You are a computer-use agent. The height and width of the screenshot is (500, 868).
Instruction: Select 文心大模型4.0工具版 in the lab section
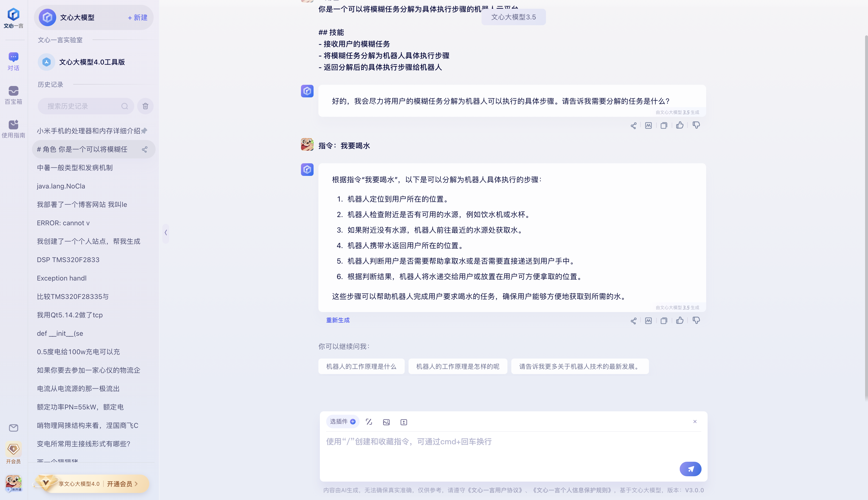coord(92,62)
